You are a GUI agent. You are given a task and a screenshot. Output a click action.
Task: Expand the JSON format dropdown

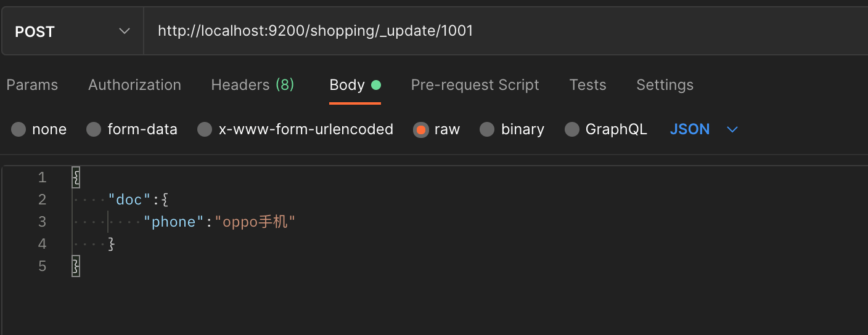point(703,129)
